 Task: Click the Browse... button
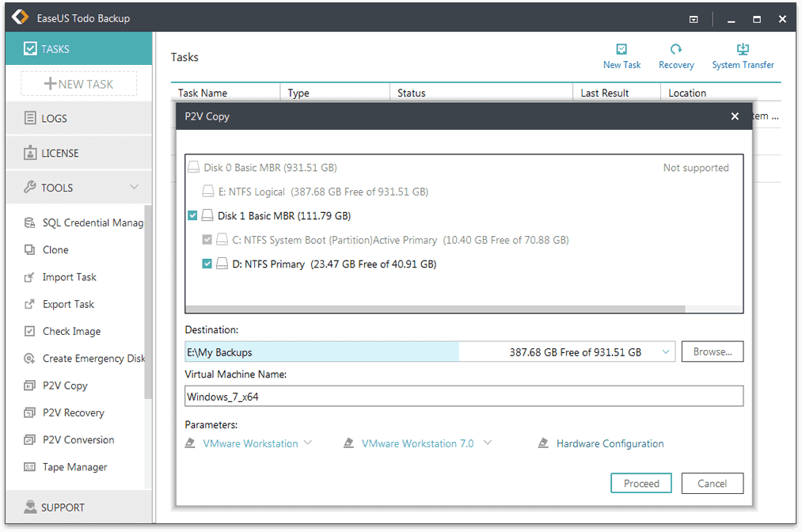click(x=712, y=351)
